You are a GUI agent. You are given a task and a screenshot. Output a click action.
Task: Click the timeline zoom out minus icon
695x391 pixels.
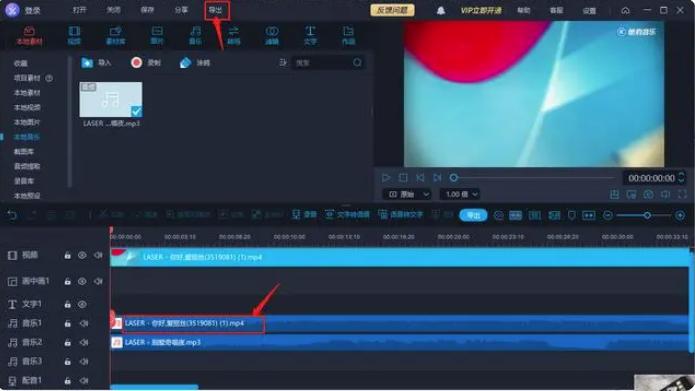pyautogui.click(x=608, y=215)
